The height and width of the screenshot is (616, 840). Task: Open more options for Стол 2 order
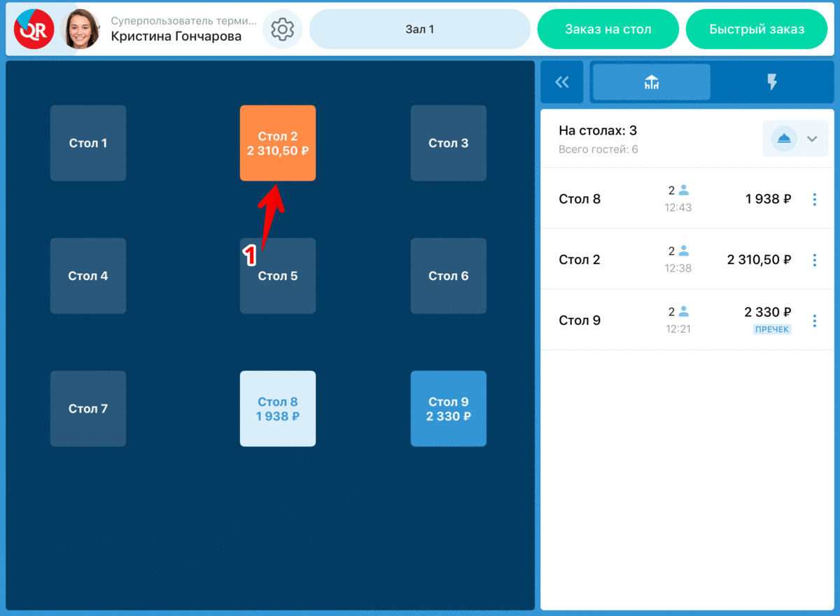click(x=814, y=260)
